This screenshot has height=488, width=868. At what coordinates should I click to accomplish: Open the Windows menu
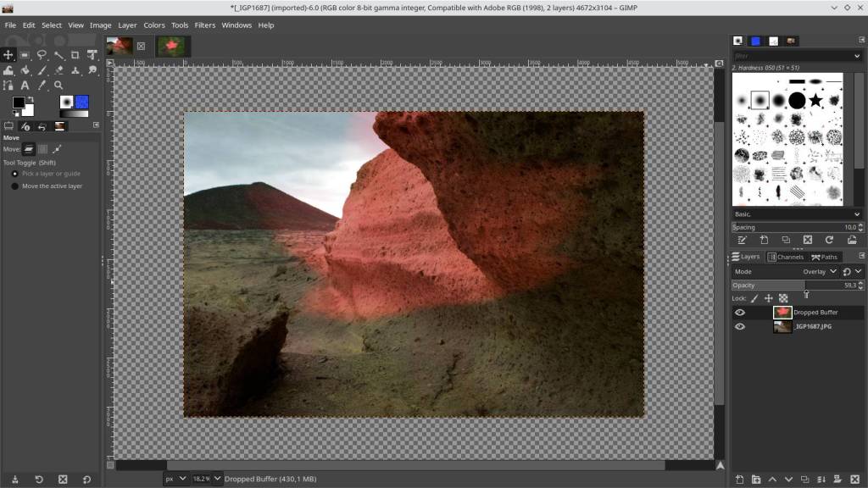tap(236, 25)
